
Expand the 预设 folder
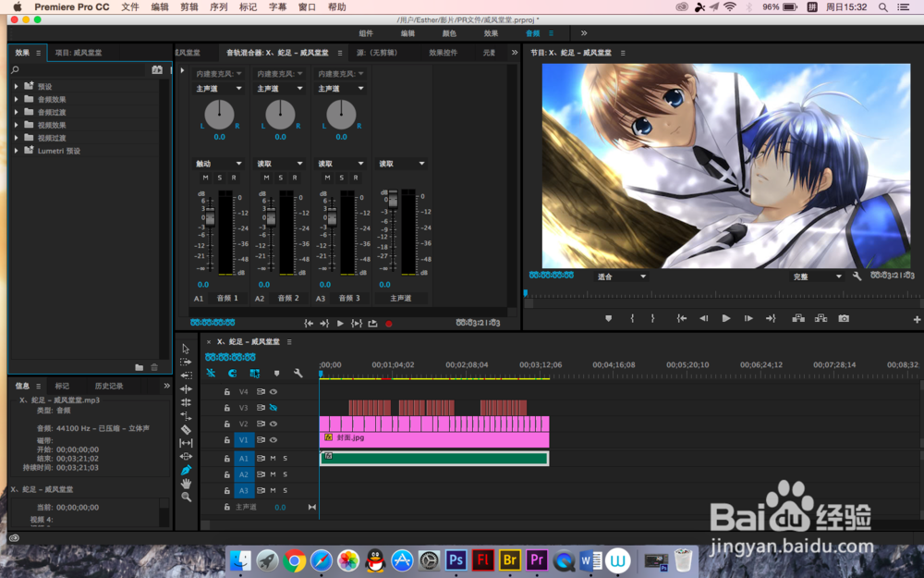[x=16, y=86]
